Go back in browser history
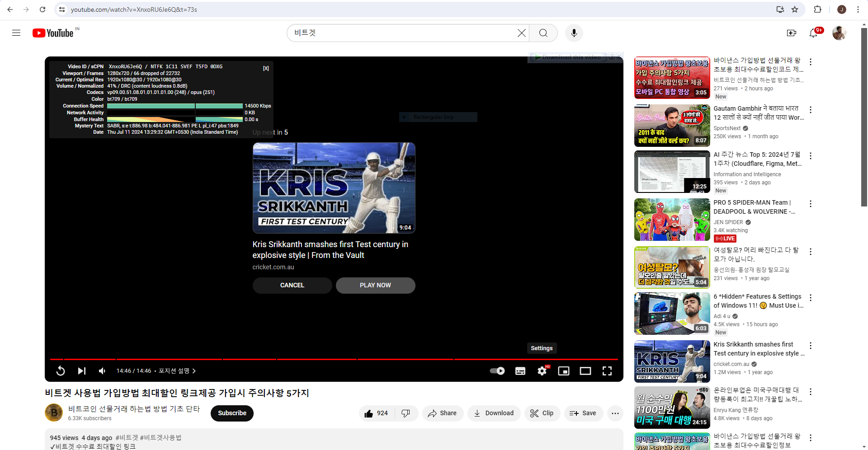 [10, 9]
